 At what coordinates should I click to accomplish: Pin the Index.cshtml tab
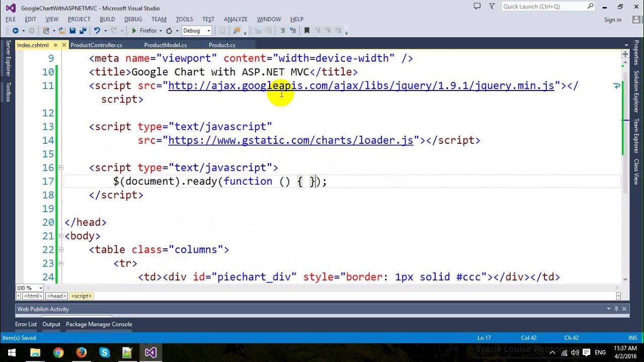[x=56, y=45]
